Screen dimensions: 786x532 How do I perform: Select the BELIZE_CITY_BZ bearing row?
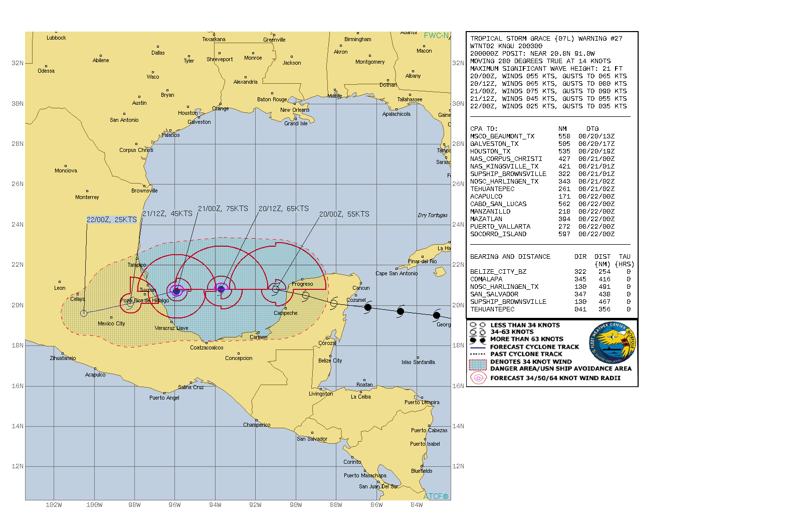[x=550, y=272]
